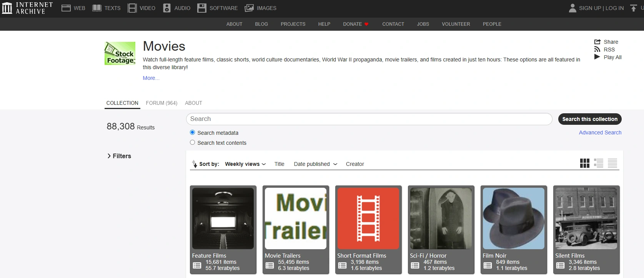This screenshot has height=278, width=644.
Task: Open the Date published sort dropdown
Action: coord(316,164)
